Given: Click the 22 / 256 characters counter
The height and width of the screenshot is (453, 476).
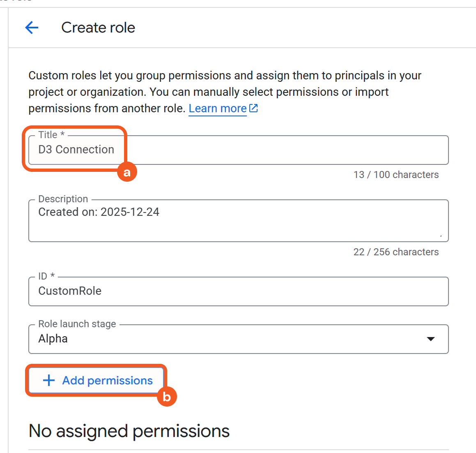Looking at the screenshot, I should point(396,252).
